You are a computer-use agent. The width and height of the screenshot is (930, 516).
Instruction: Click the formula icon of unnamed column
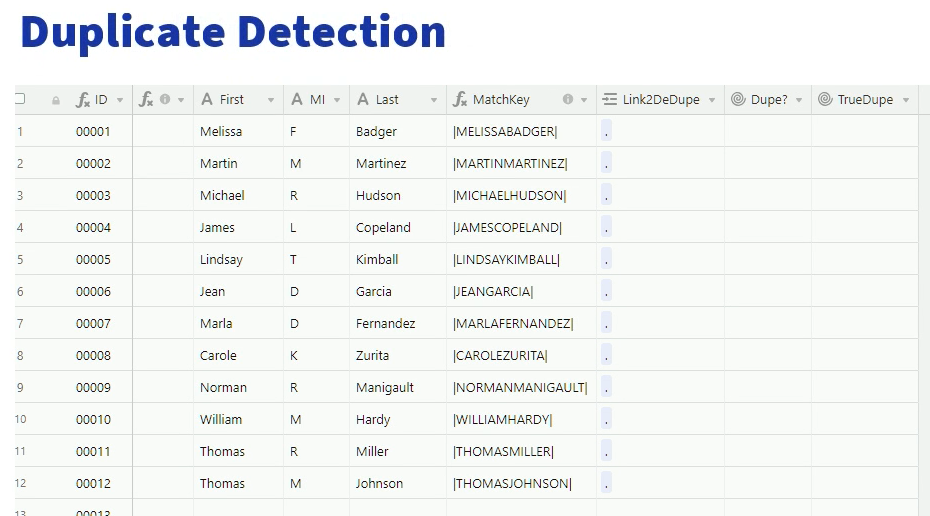146,100
